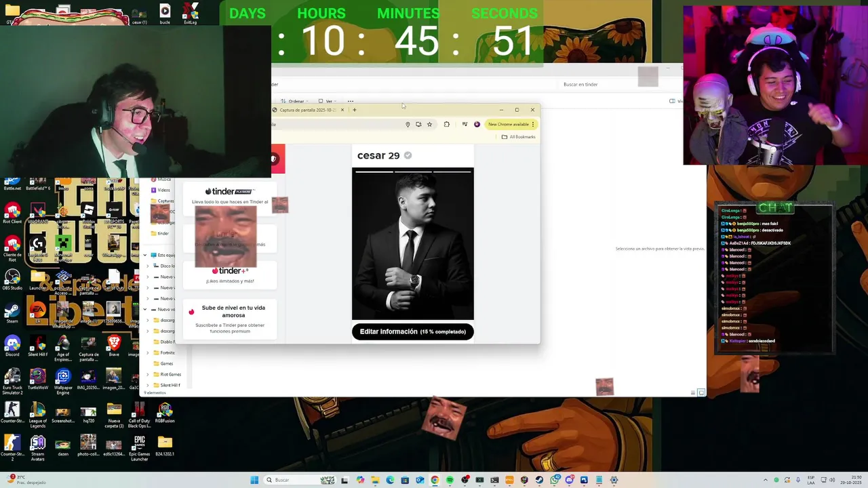Open the Call of Duty Black Ops desktop icon

(139, 415)
